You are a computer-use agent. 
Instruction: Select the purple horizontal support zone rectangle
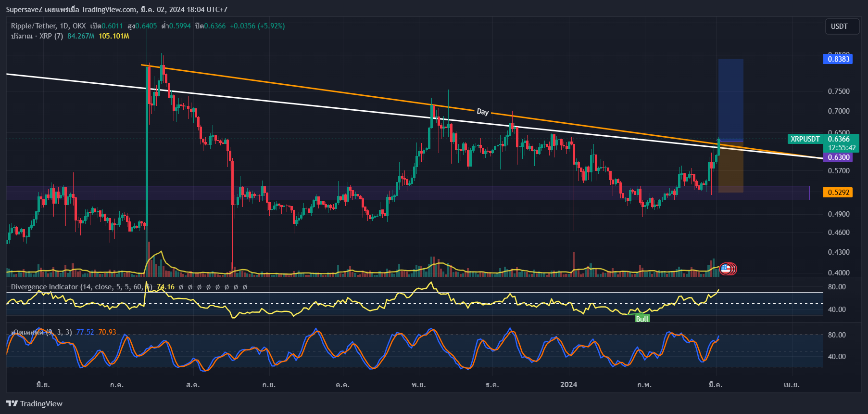pyautogui.click(x=408, y=193)
